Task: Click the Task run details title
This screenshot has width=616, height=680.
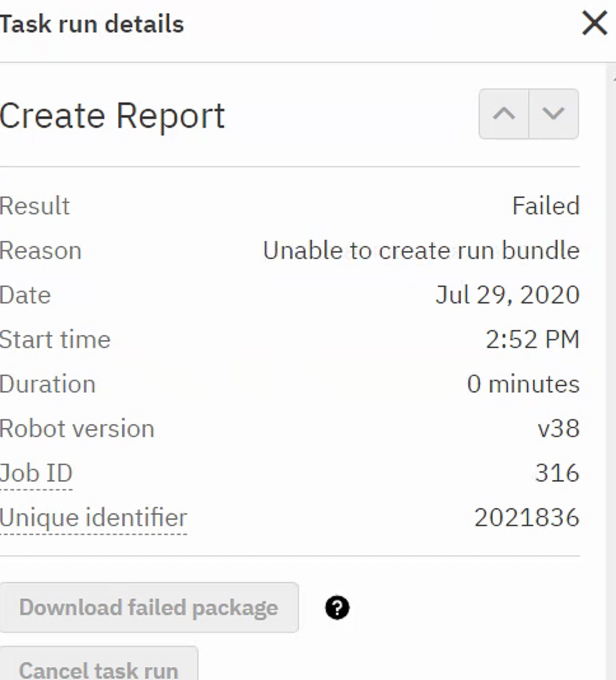Action: [x=92, y=24]
